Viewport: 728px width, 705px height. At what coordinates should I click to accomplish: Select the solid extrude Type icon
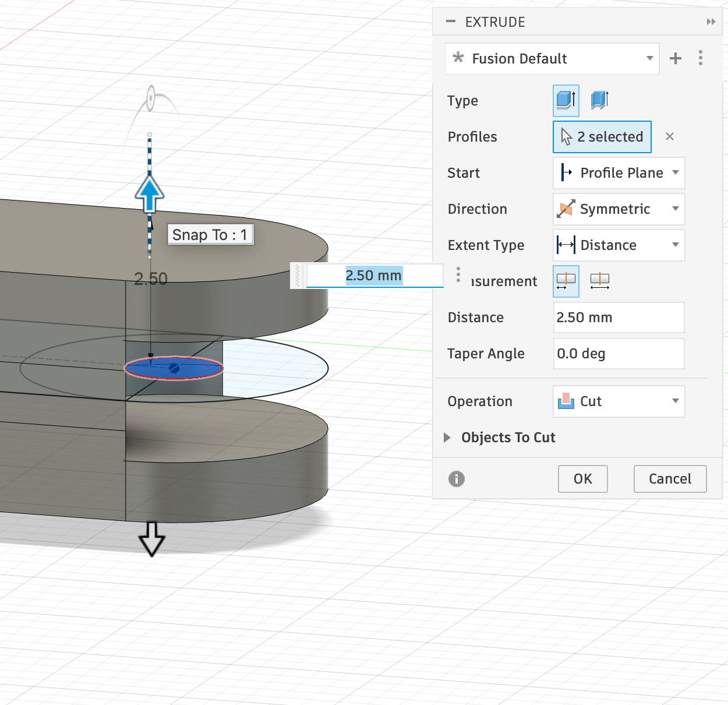tap(565, 100)
